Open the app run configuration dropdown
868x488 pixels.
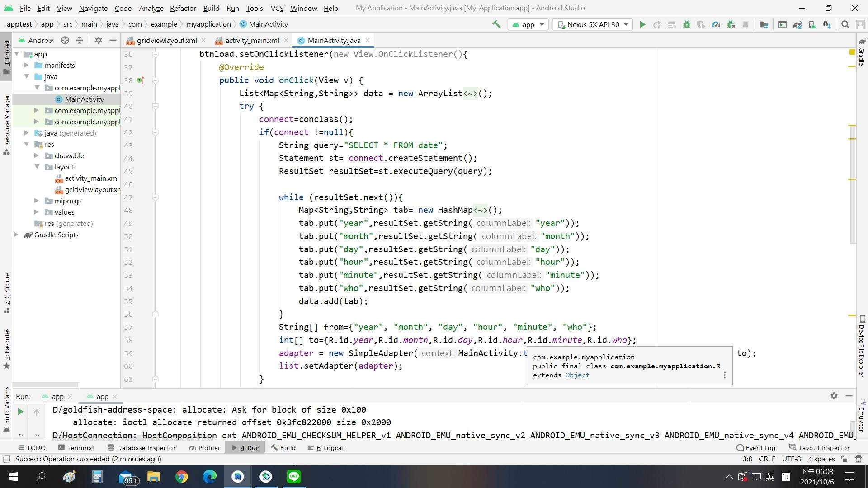pos(528,24)
